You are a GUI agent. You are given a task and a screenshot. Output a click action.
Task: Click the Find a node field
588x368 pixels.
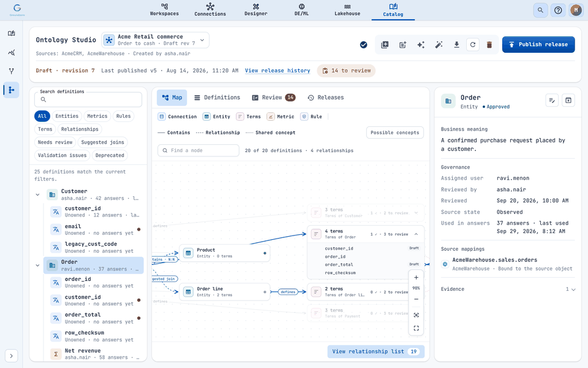(198, 151)
